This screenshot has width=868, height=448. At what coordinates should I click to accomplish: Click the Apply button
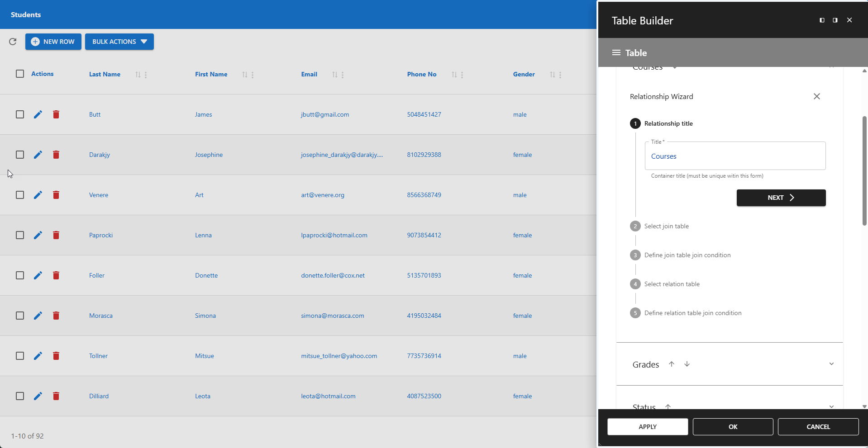tap(647, 426)
